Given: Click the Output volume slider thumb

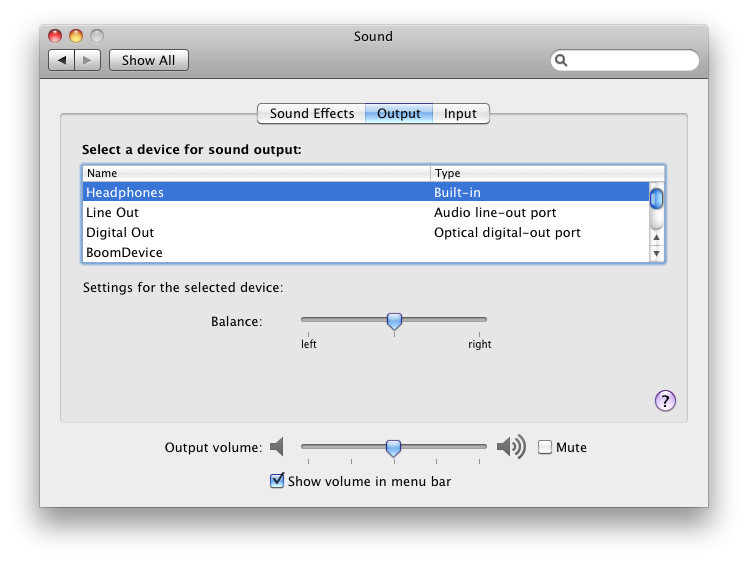Looking at the screenshot, I should pyautogui.click(x=394, y=448).
